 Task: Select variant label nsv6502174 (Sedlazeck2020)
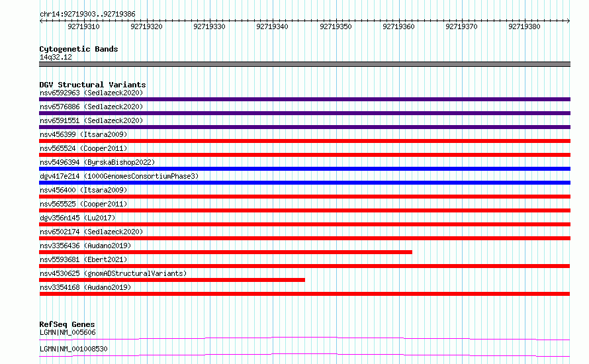[x=91, y=232]
